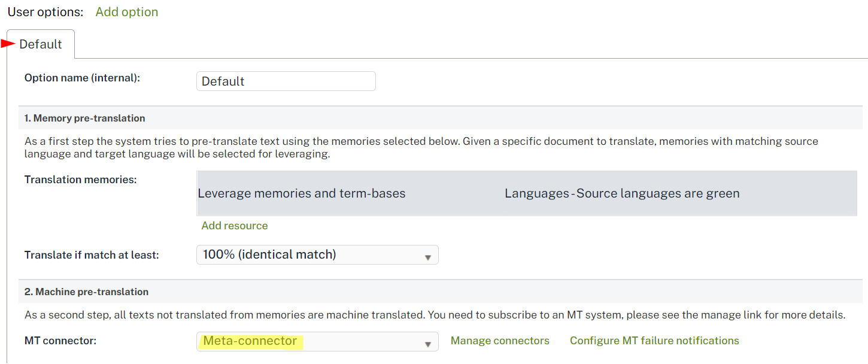Expand the match percentage dropdown arrow
This screenshot has height=364, width=868.
(429, 254)
